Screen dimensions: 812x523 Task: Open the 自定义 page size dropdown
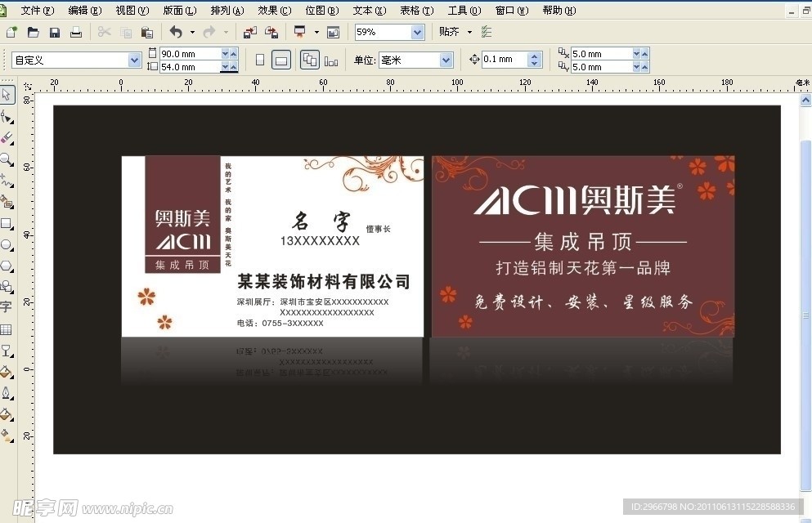(134, 60)
